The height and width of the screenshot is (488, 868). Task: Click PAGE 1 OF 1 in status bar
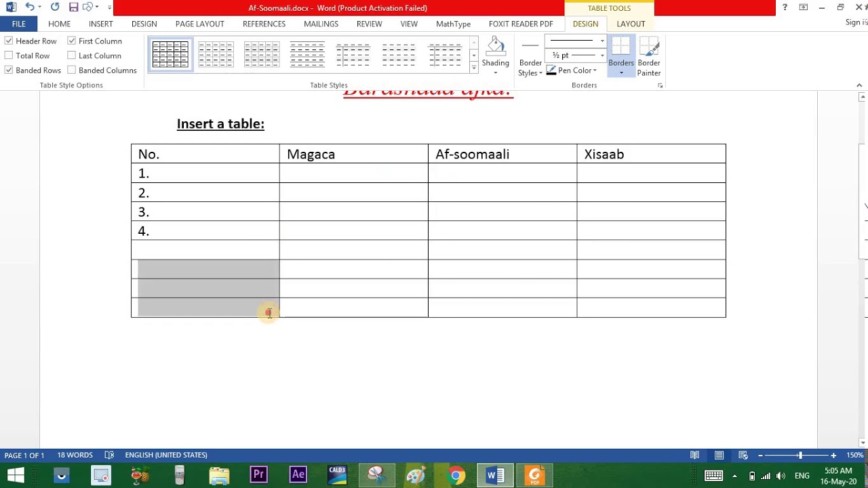[24, 455]
